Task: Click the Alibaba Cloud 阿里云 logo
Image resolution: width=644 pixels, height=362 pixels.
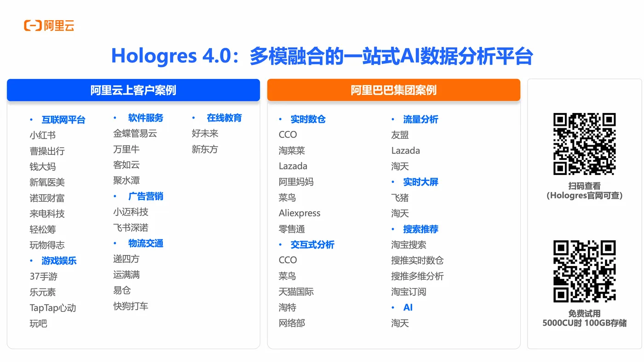Action: (49, 26)
